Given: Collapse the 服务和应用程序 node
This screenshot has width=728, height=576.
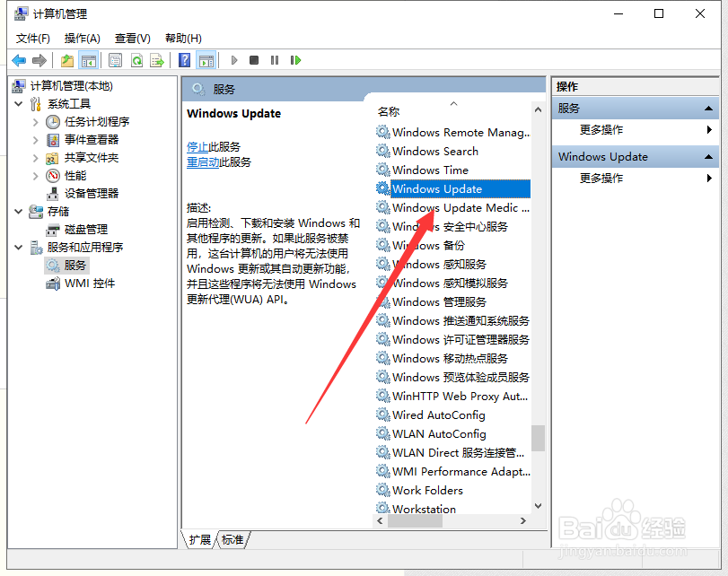Looking at the screenshot, I should point(19,248).
